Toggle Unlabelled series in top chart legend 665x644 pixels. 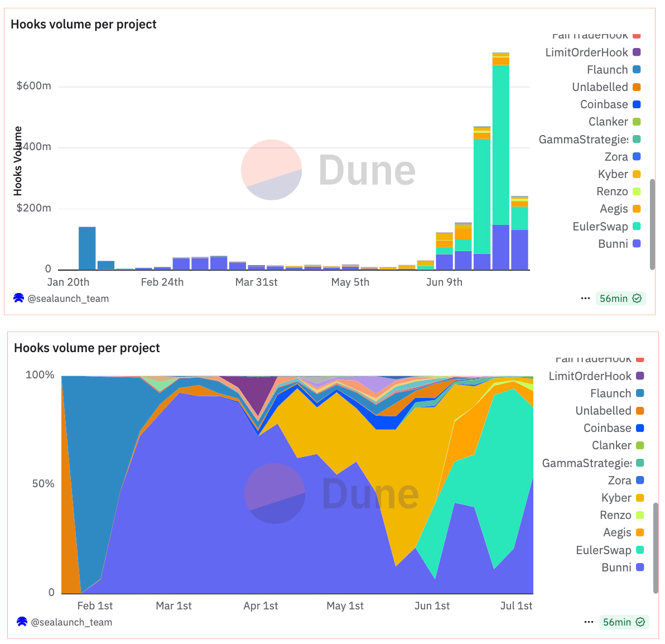606,87
